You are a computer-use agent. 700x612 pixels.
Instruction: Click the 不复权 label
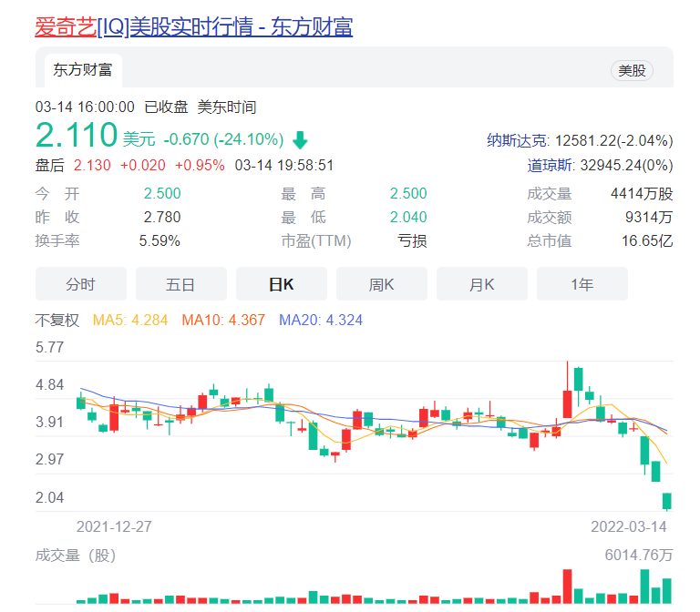click(x=57, y=320)
